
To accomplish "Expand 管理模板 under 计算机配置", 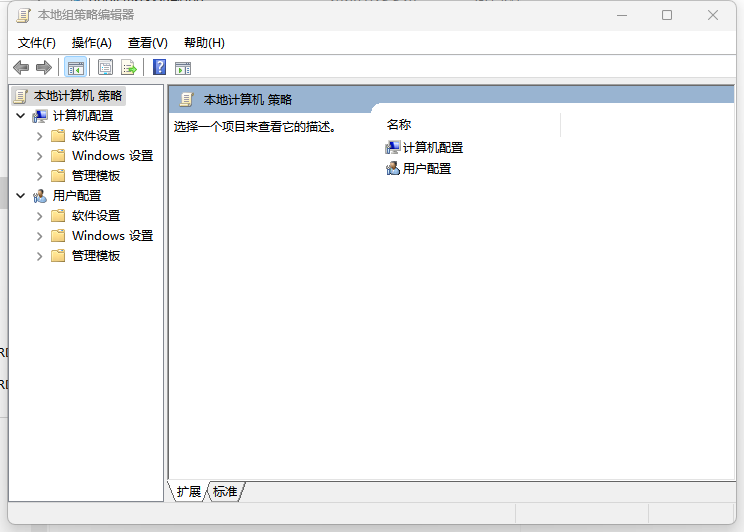I will 39,176.
